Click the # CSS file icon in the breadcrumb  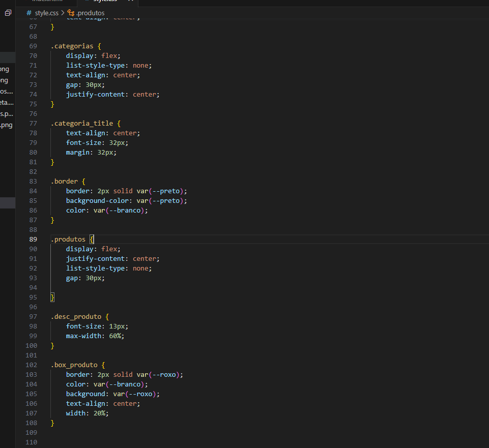[x=29, y=13]
